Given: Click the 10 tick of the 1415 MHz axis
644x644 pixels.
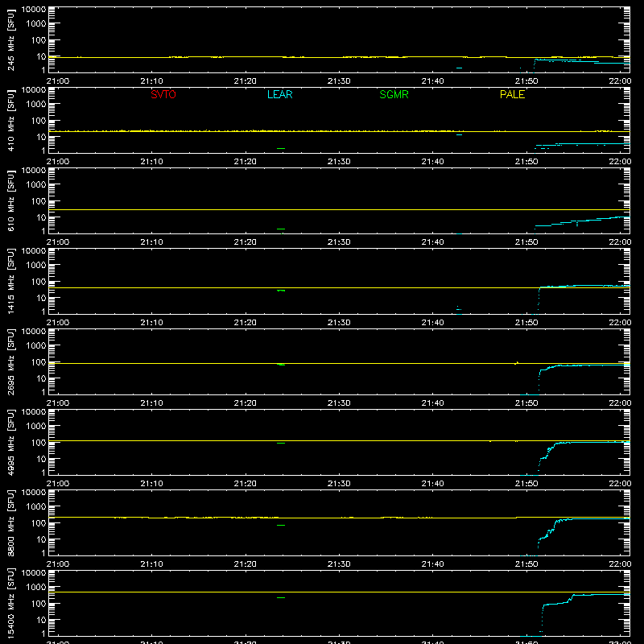Looking at the screenshot, I should coord(41,298).
